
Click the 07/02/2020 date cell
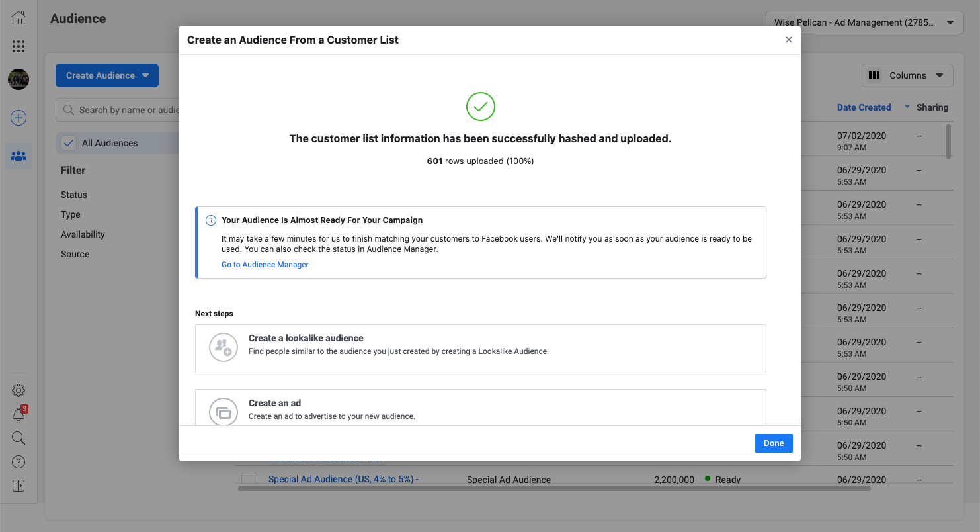862,141
